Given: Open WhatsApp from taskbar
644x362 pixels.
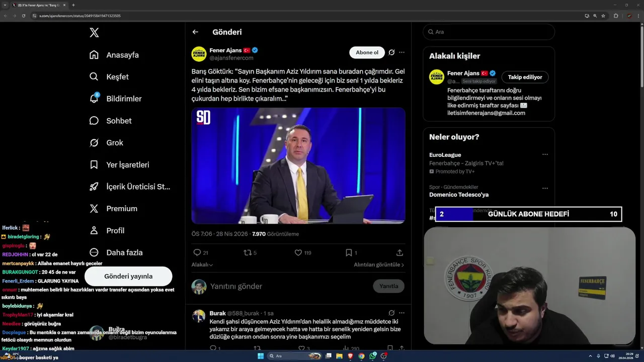Looking at the screenshot, I should 373,356.
